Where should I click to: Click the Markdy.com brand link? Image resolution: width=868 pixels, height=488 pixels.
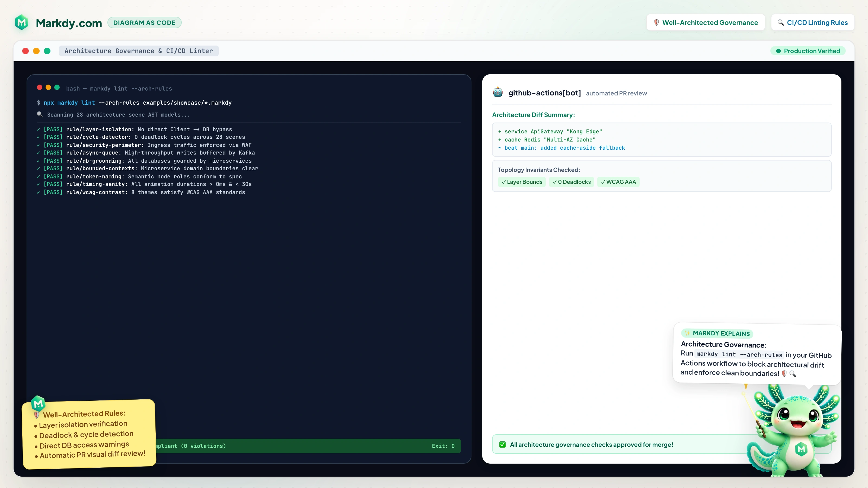69,23
